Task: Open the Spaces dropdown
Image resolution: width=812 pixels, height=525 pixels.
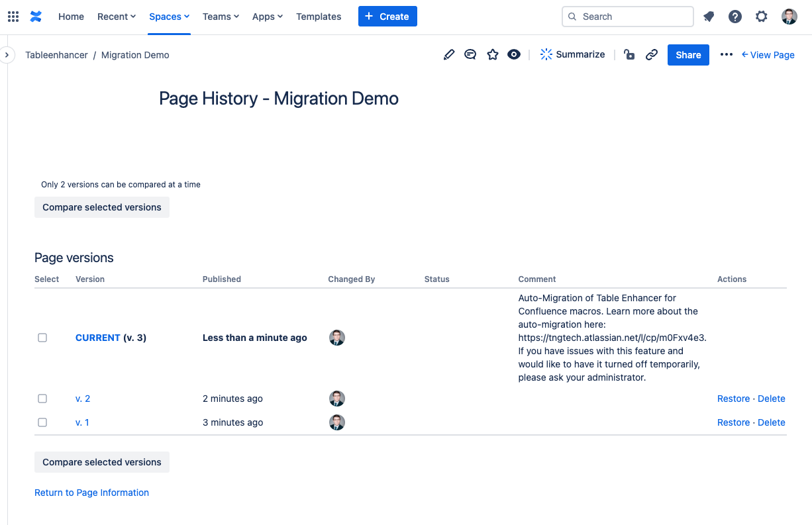Action: pyautogui.click(x=169, y=17)
